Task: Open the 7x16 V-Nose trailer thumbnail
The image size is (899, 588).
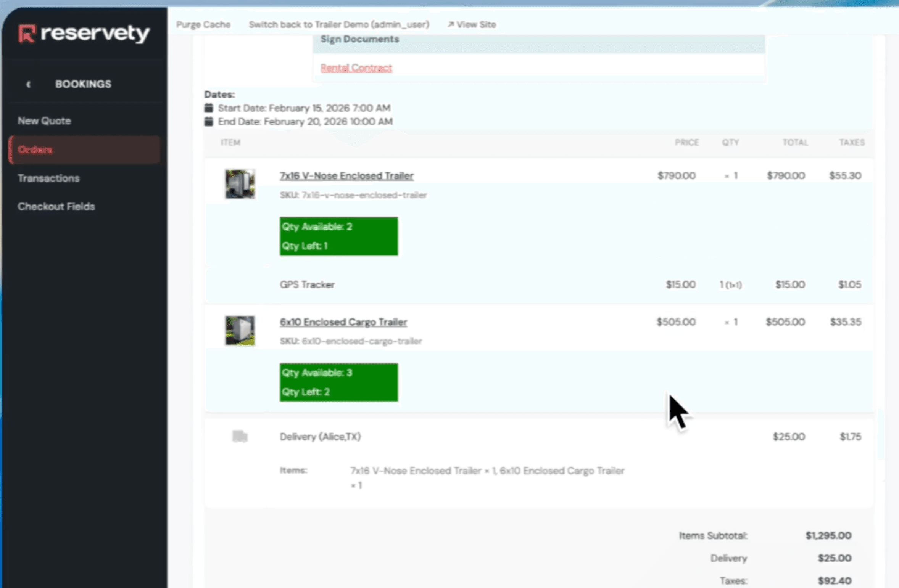Action: coord(240,184)
